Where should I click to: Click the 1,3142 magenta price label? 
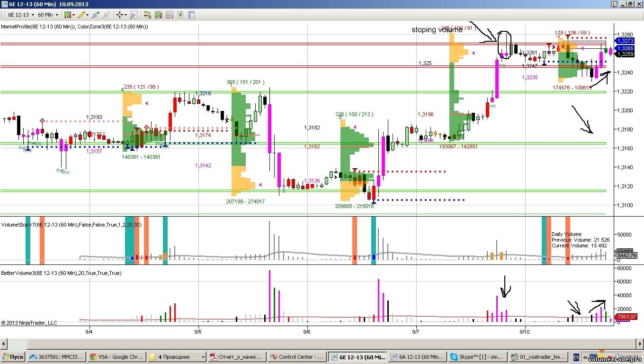(x=203, y=165)
